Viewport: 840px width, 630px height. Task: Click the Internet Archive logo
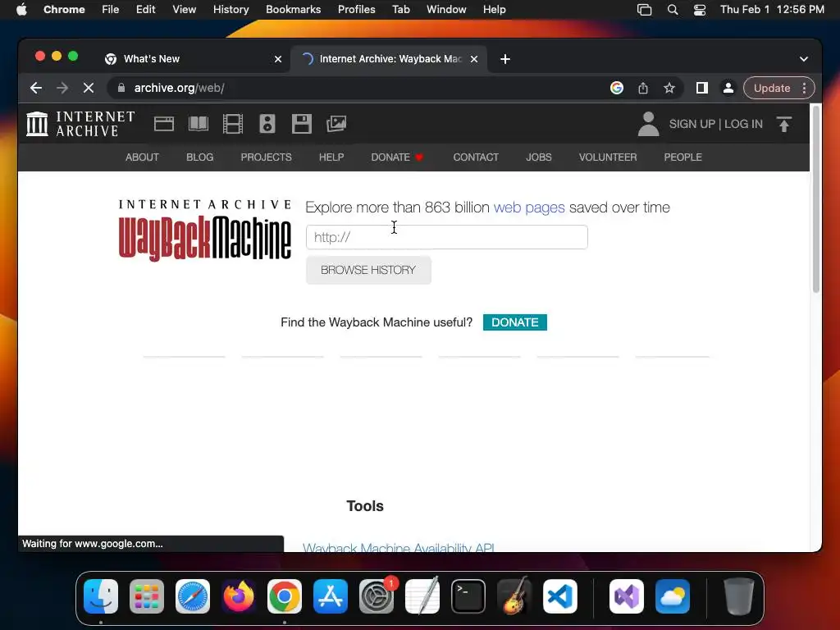click(x=80, y=124)
